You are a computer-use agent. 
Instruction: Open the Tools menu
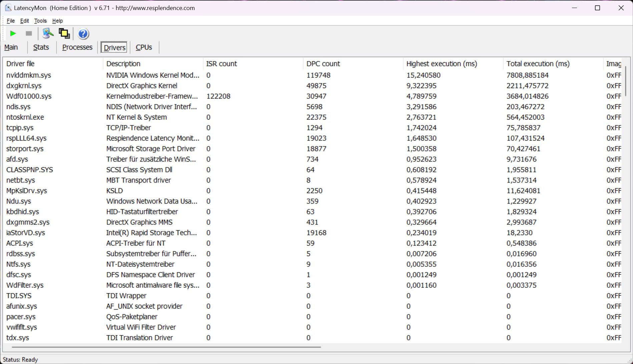click(40, 21)
